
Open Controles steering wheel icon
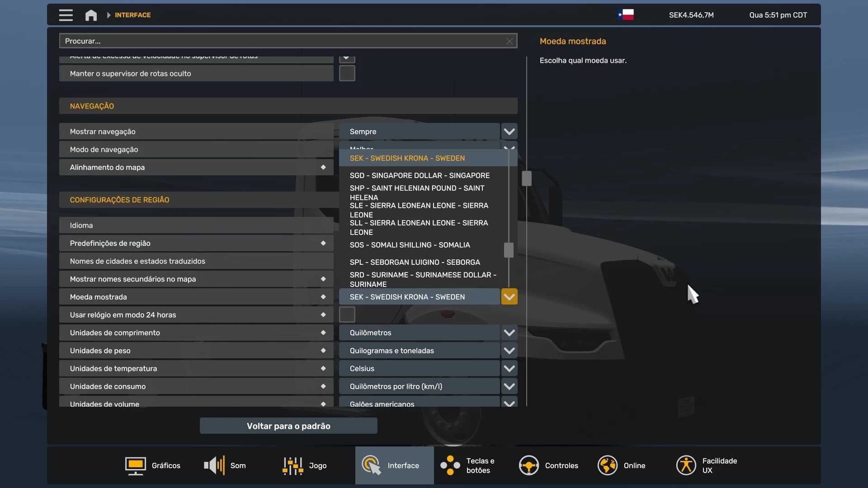[528, 465]
